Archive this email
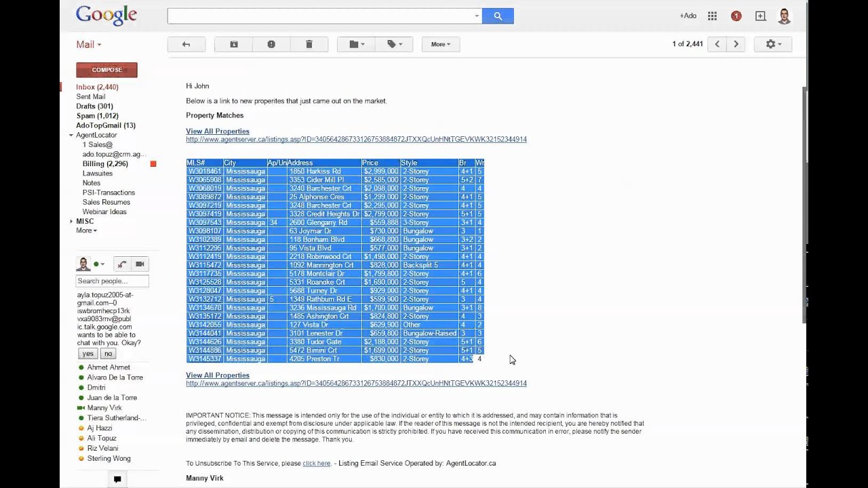Image resolution: width=868 pixels, height=488 pixels. tap(234, 44)
